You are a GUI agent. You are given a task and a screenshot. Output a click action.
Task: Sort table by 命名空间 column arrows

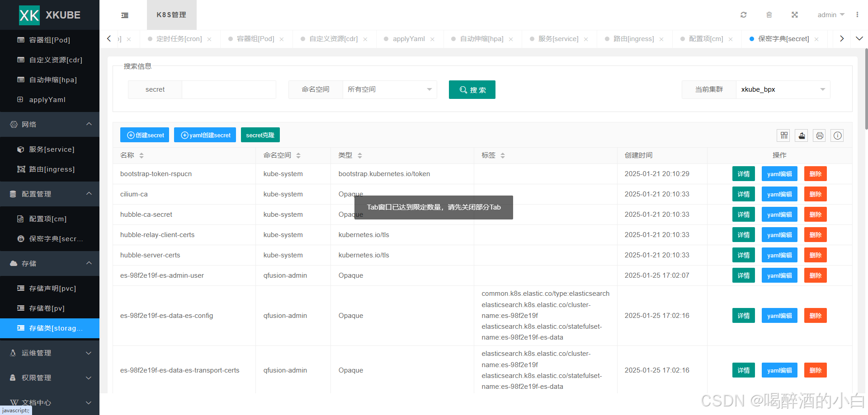pos(298,155)
